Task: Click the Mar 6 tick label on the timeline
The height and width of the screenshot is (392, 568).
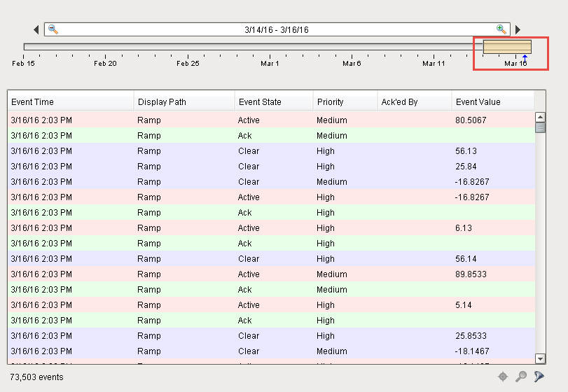Action: click(x=352, y=63)
